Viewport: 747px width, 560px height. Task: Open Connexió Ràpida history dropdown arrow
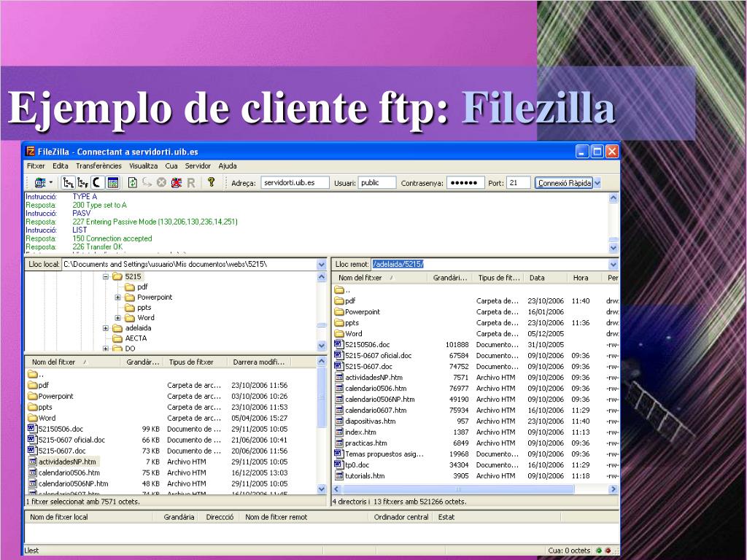pyautogui.click(x=597, y=183)
